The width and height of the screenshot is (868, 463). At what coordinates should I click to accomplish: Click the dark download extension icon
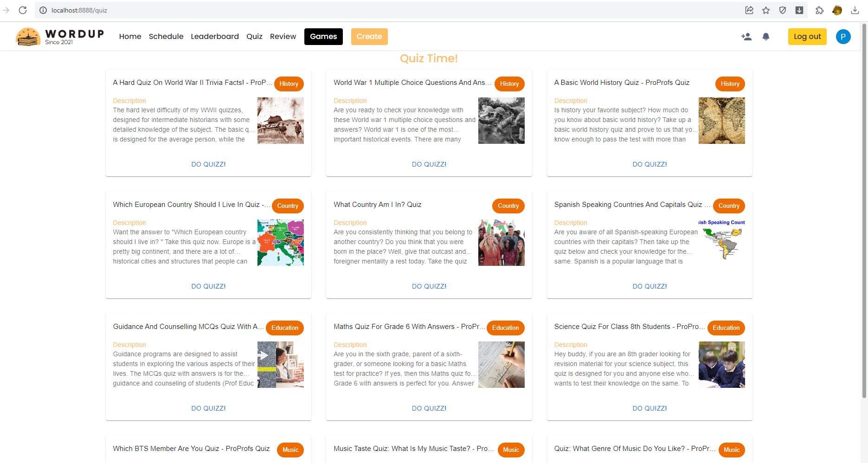coord(799,10)
